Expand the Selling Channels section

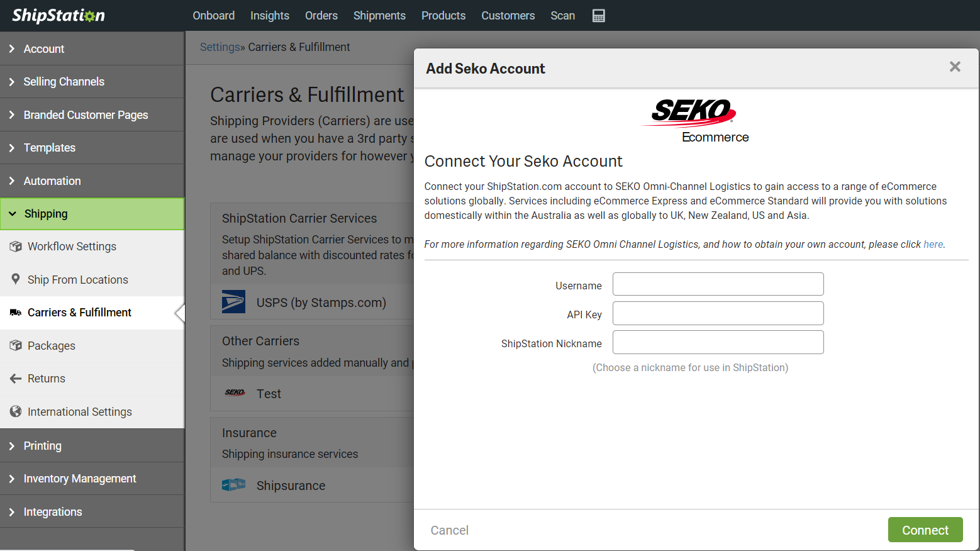click(92, 82)
